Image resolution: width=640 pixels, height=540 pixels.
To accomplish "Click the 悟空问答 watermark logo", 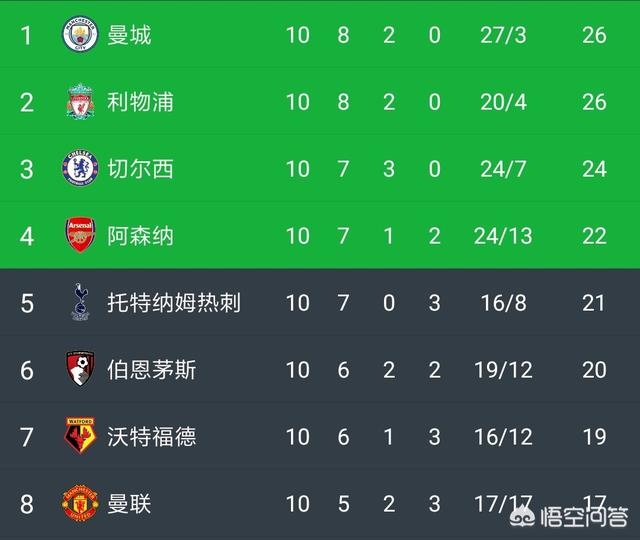I will [569, 517].
